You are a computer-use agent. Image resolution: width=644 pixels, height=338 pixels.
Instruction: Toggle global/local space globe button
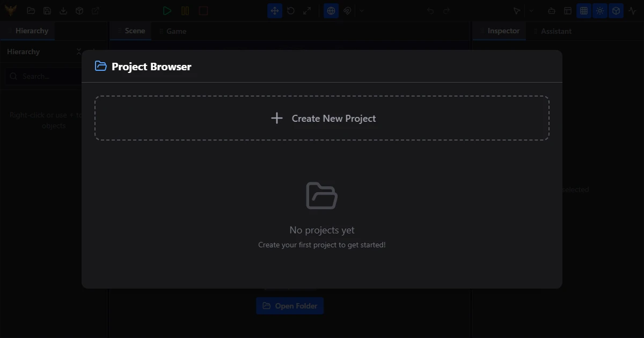(x=331, y=11)
